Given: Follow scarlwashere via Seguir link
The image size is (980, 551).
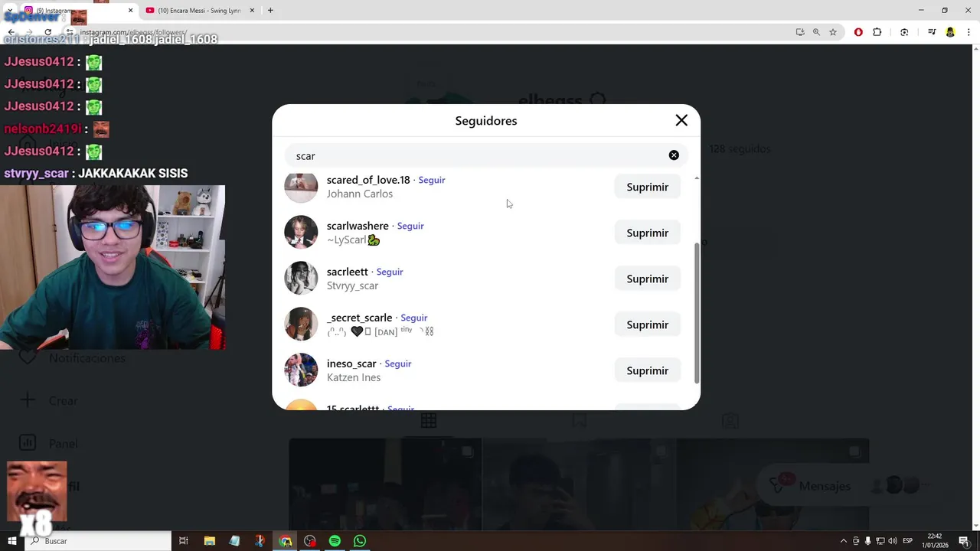Looking at the screenshot, I should click(x=410, y=226).
